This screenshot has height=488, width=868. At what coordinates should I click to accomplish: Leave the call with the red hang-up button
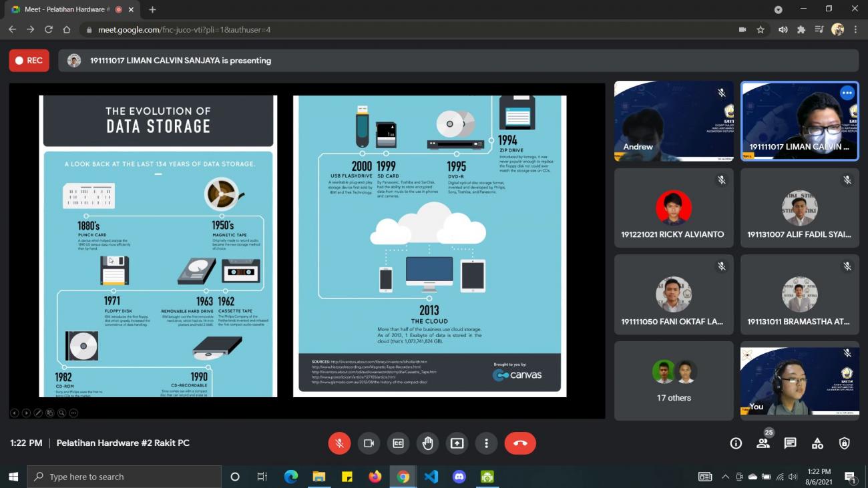click(520, 443)
